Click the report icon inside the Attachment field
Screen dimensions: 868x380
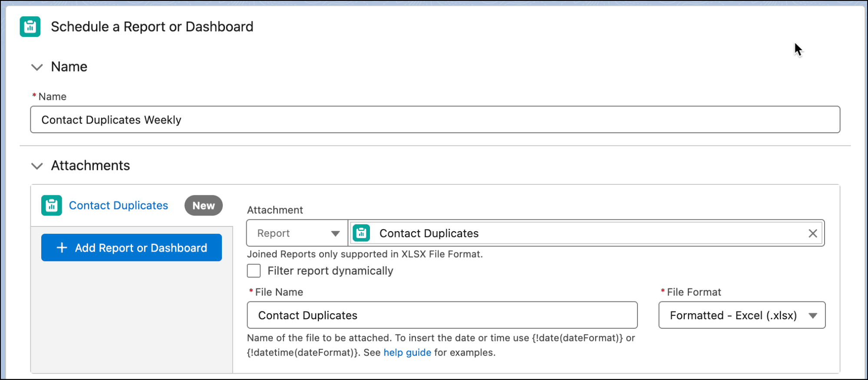(361, 233)
